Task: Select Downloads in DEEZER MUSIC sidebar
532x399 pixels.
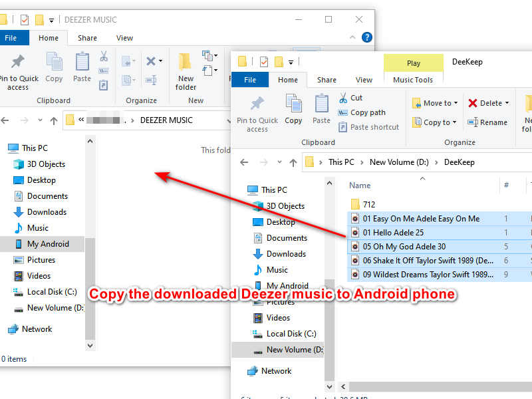Action: pyautogui.click(x=41, y=212)
